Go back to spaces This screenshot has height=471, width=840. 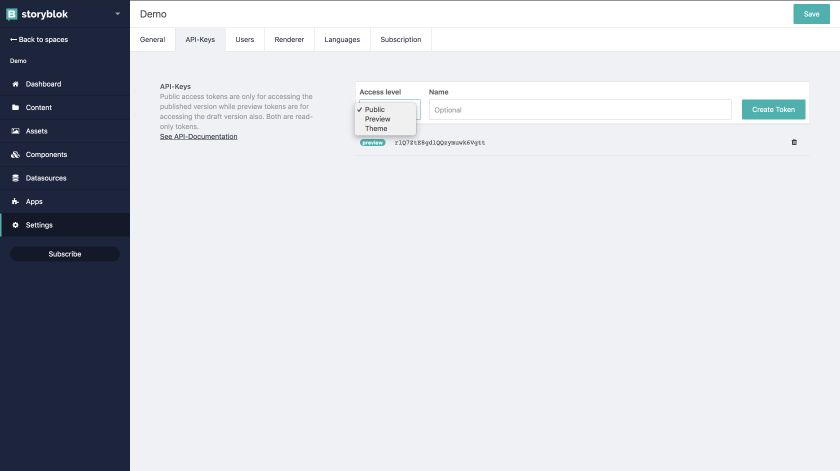pyautogui.click(x=39, y=40)
